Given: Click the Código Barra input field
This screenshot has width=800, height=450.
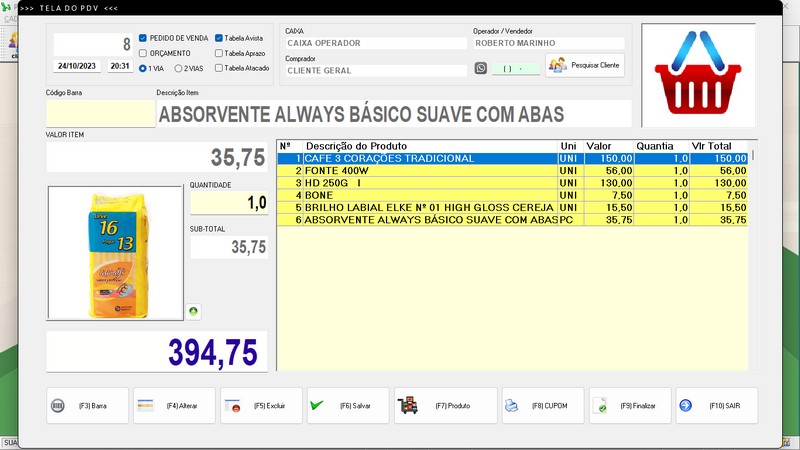Looking at the screenshot, I should [101, 113].
